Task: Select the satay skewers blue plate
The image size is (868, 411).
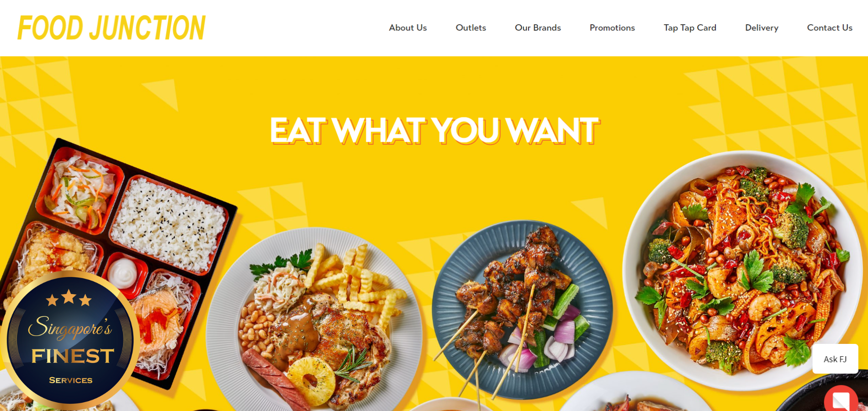Action: point(522,311)
